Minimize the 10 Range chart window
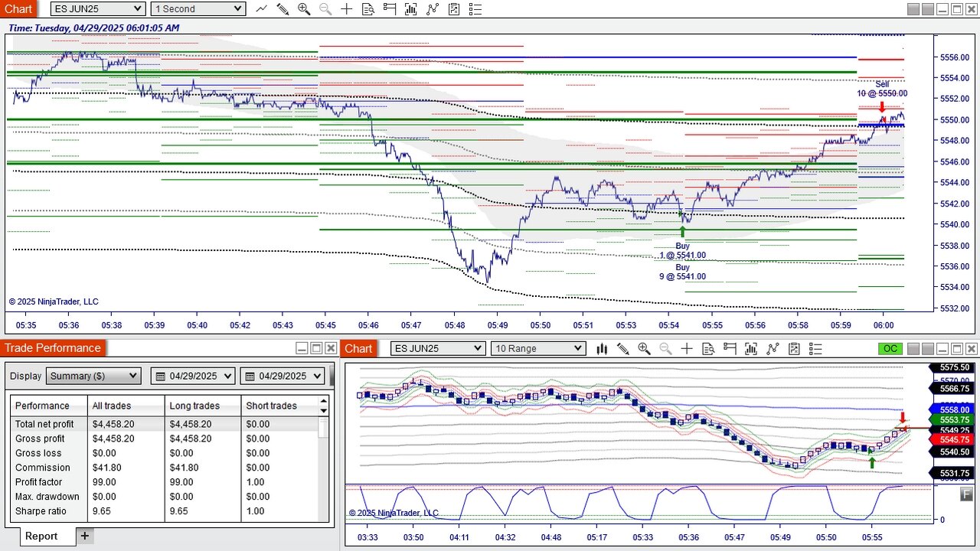Viewport: 980px width, 551px height. (x=944, y=349)
